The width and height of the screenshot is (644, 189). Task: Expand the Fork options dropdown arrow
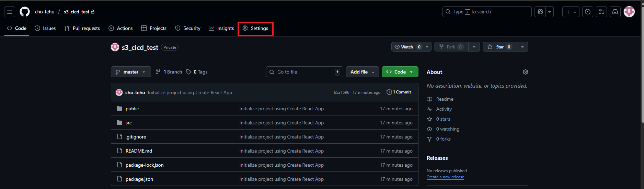click(474, 47)
